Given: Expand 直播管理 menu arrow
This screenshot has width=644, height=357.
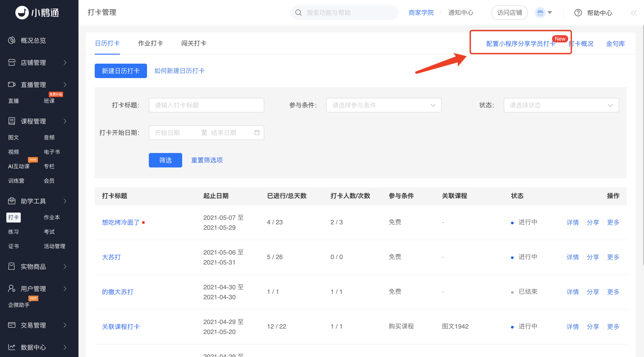Looking at the screenshot, I should 65,85.
